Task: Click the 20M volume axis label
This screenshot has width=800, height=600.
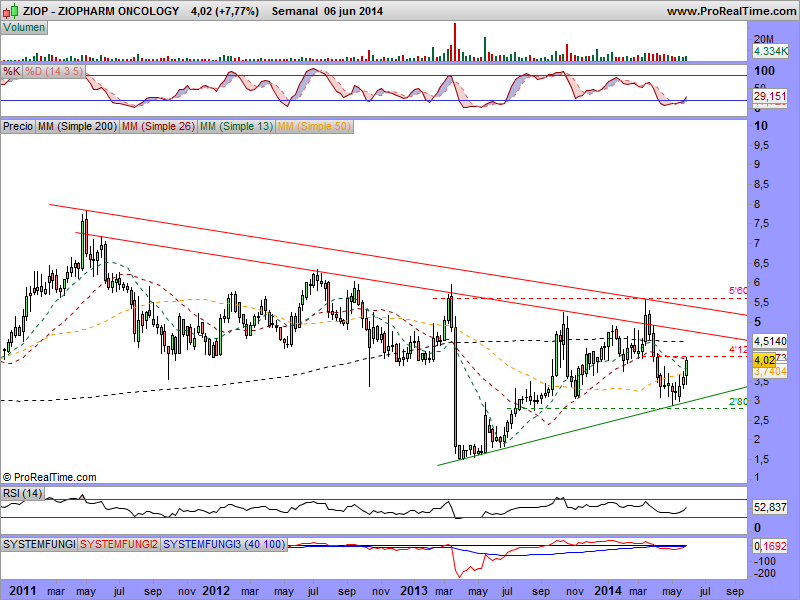Action: click(764, 39)
